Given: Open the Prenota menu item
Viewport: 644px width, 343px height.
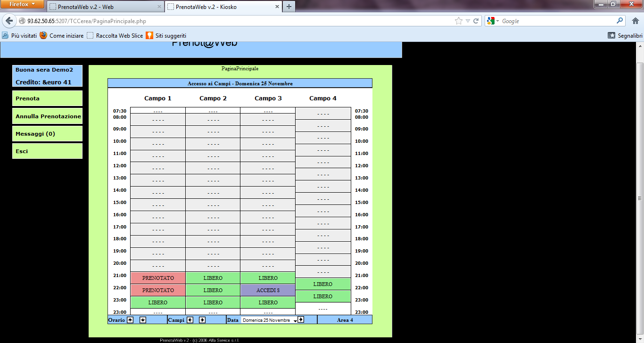Looking at the screenshot, I should (x=47, y=98).
